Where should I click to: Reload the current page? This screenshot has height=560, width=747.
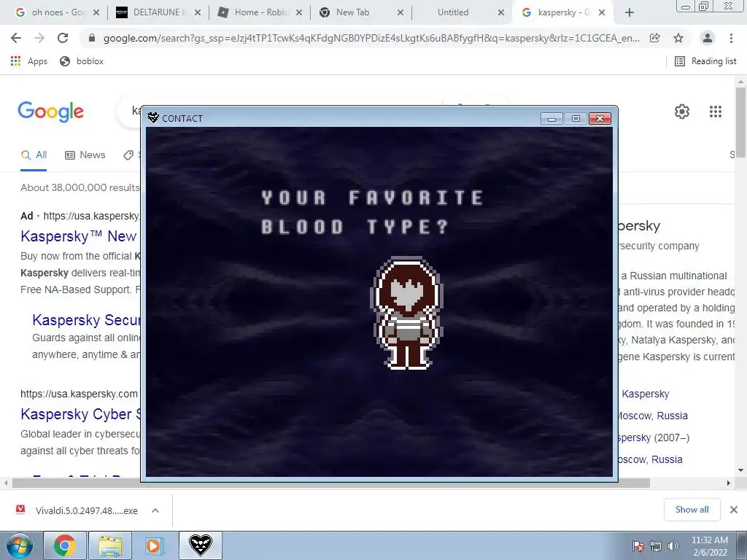[x=63, y=38]
